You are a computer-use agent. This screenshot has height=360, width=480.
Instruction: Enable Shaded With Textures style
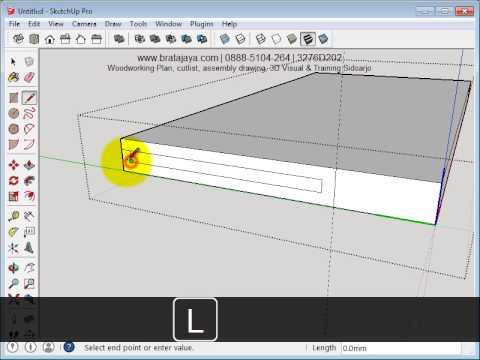[308, 39]
